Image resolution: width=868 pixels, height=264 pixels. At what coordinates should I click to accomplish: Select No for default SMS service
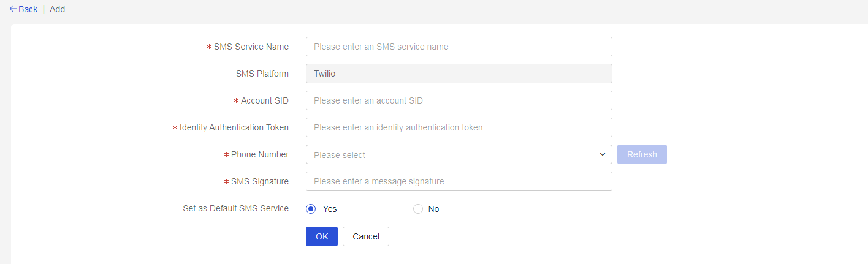418,209
